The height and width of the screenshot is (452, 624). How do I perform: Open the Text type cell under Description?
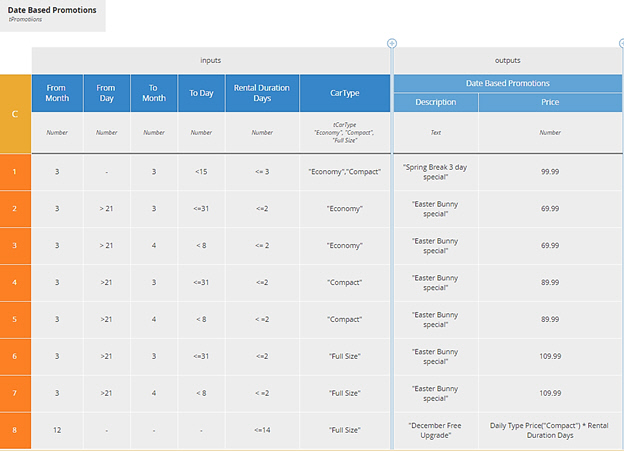point(435,132)
